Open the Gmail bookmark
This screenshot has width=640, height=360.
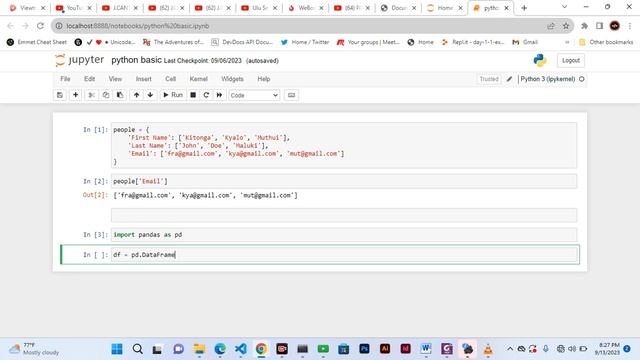tap(525, 42)
